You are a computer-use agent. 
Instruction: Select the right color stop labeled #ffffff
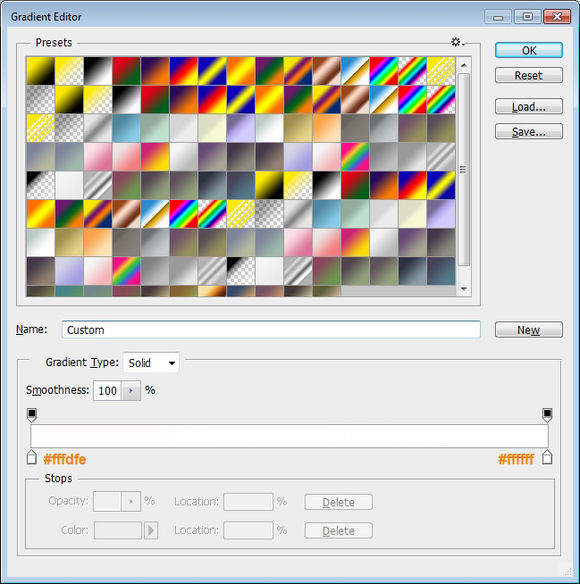pos(547,457)
